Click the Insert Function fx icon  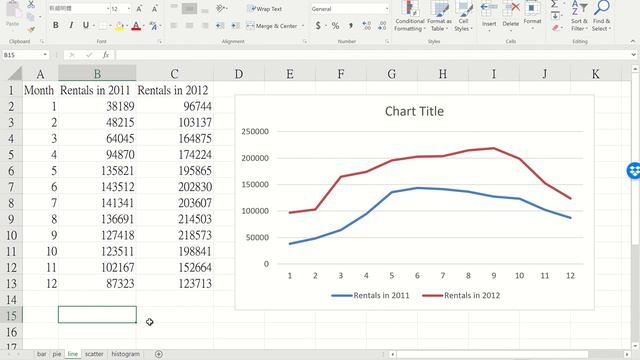point(106,55)
